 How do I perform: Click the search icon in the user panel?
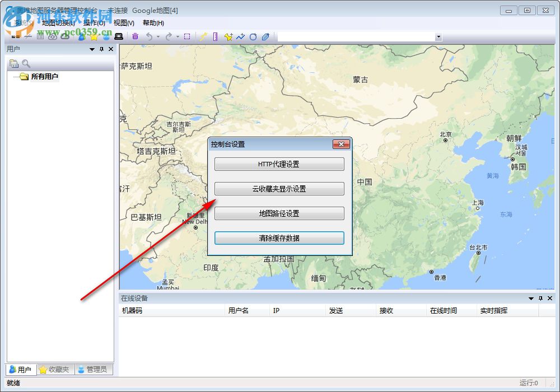(26, 63)
